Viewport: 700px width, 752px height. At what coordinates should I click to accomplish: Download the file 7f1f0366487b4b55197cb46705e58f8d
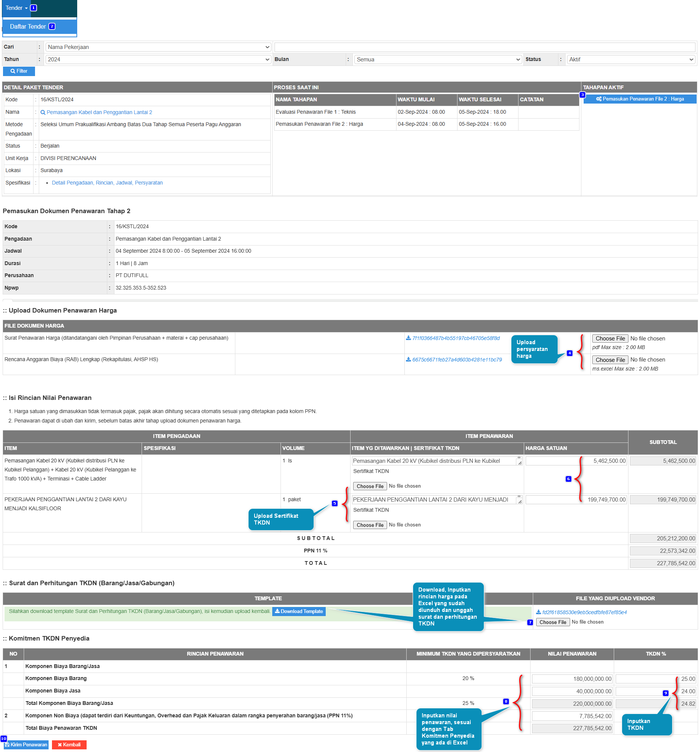[x=456, y=338]
